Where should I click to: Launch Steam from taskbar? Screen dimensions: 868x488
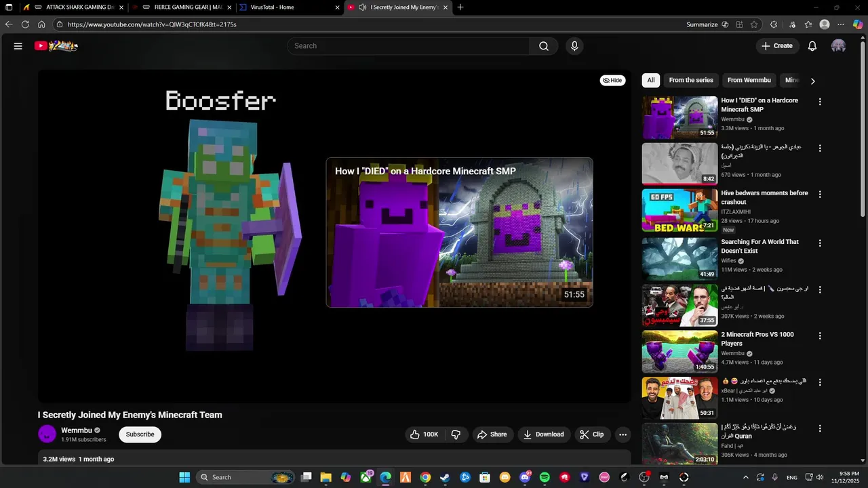[445, 477]
